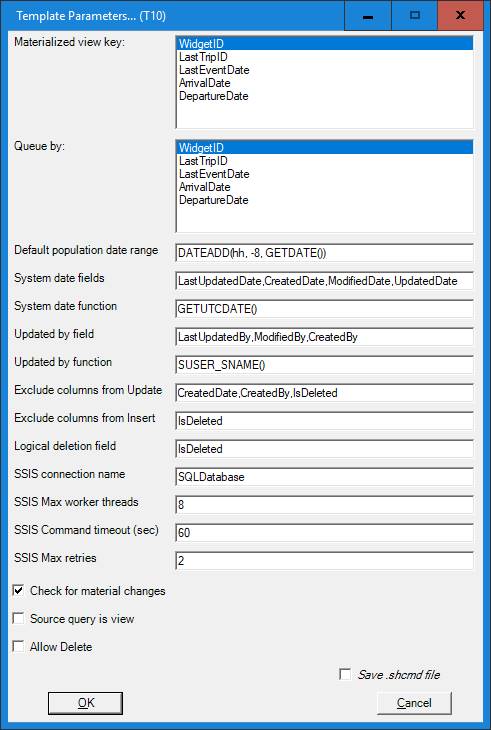Focus the SSIS Max worker threads field
Viewport: 491px width, 730px height.
pos(324,504)
